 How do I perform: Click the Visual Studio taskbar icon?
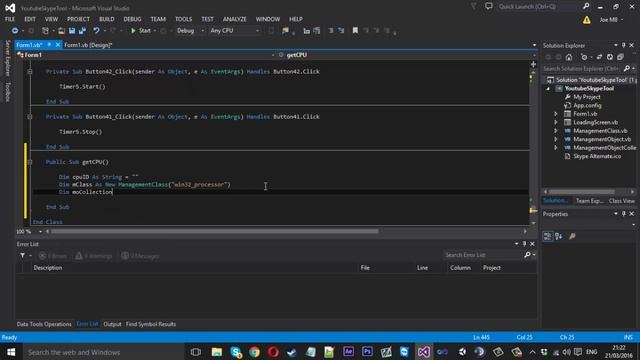pos(424,352)
